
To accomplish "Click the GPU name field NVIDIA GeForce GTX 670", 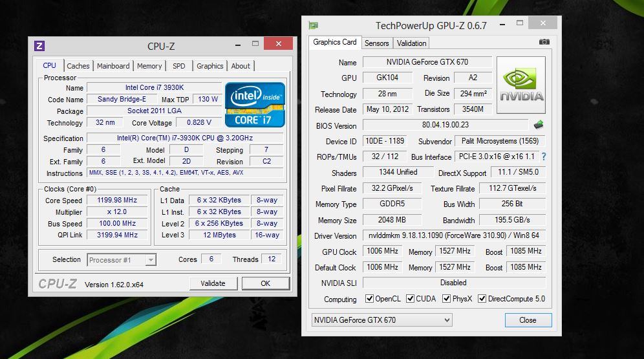I will pos(427,62).
